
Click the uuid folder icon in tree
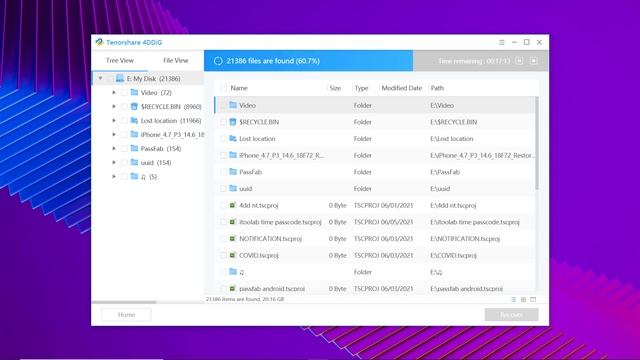coord(134,162)
